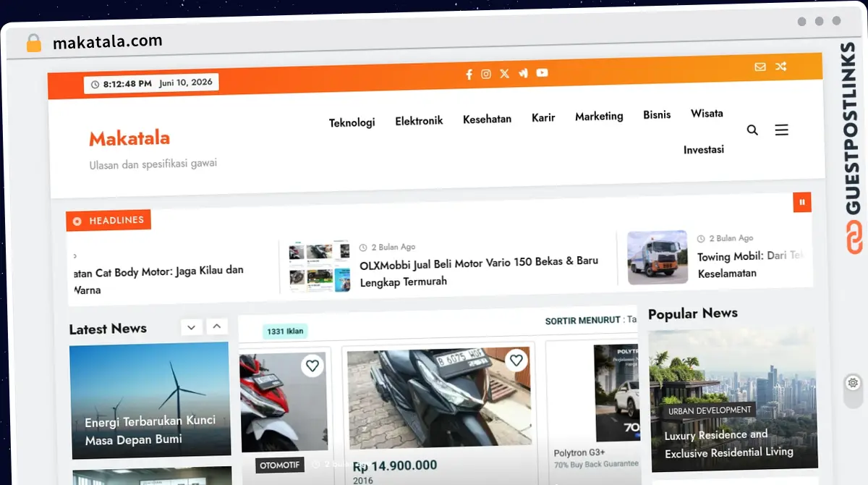Go to Teknologi menu
Image resolution: width=868 pixels, height=485 pixels.
pyautogui.click(x=352, y=122)
